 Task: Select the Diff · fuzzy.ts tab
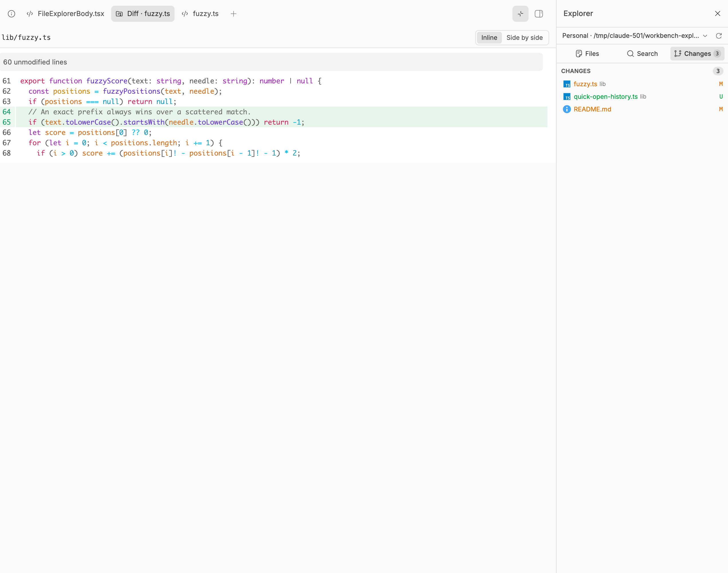[x=143, y=14]
